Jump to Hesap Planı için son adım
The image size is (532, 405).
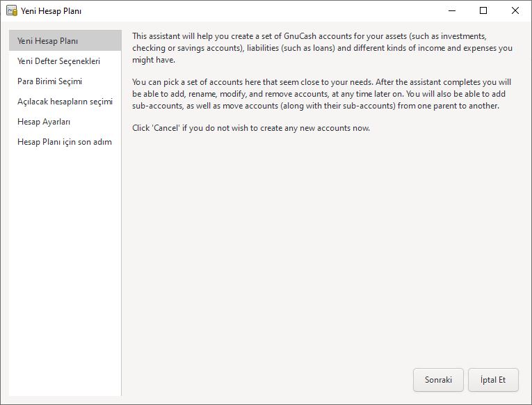pos(65,142)
